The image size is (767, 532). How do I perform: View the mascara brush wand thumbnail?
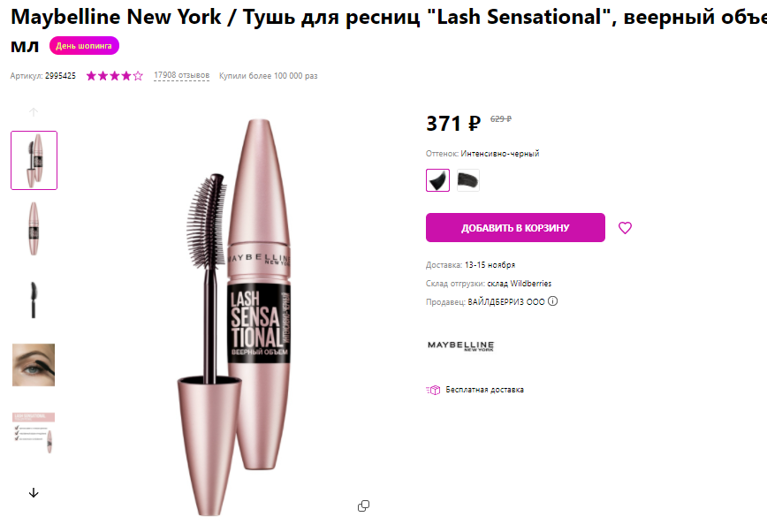(34, 299)
